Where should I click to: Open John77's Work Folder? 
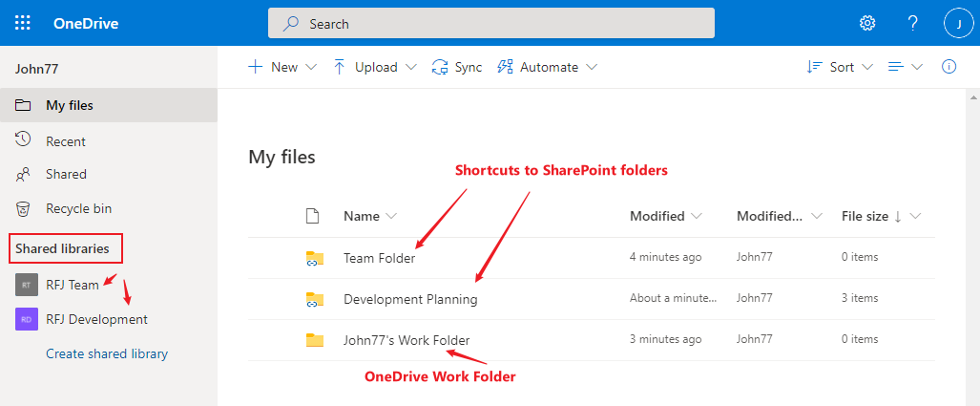407,340
